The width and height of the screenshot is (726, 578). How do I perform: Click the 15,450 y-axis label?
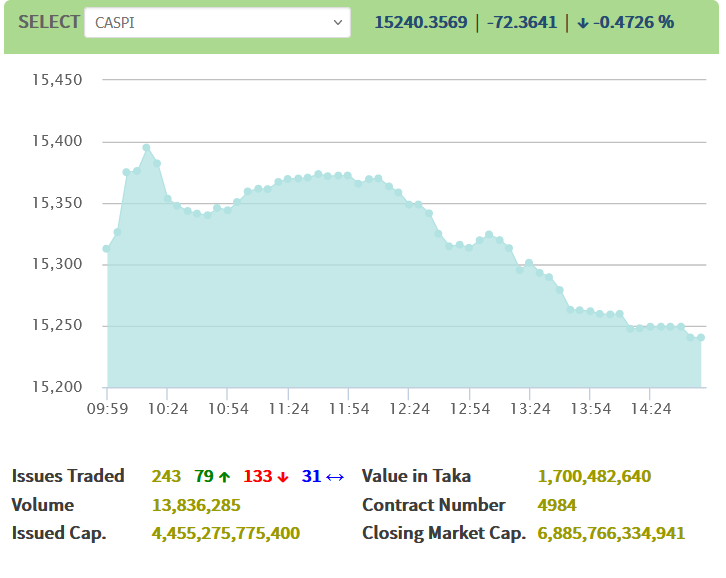pyautogui.click(x=57, y=80)
